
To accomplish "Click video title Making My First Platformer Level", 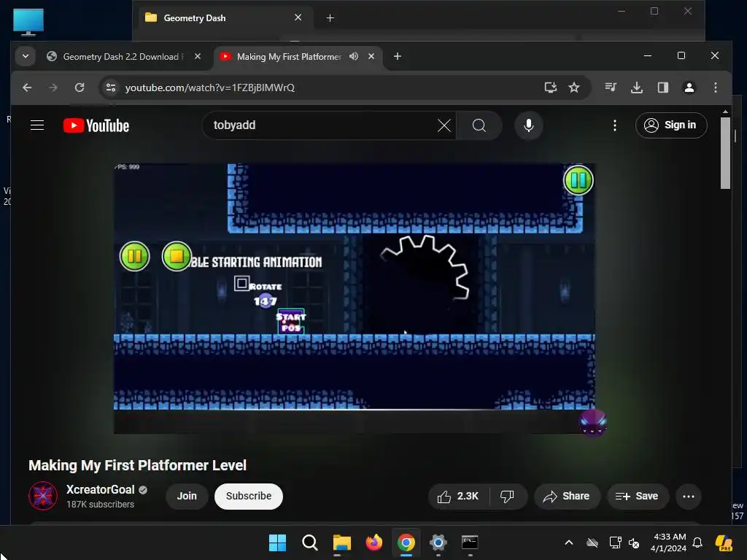I will 137,465.
